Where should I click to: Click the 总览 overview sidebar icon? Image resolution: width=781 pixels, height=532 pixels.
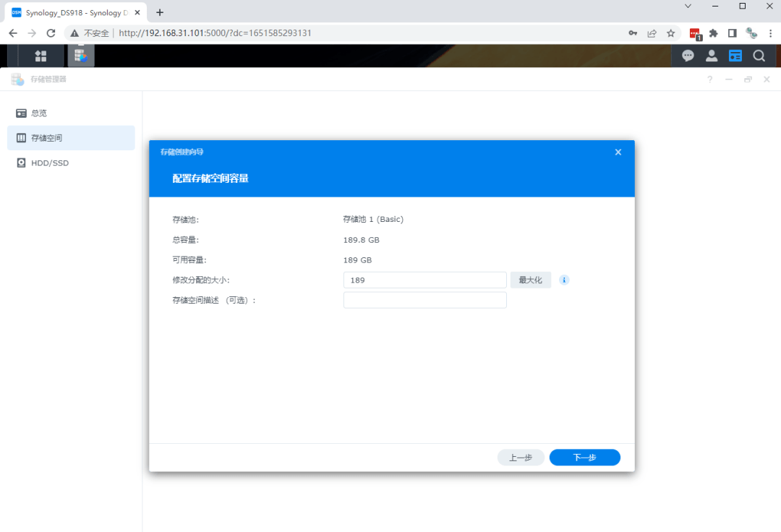point(20,113)
